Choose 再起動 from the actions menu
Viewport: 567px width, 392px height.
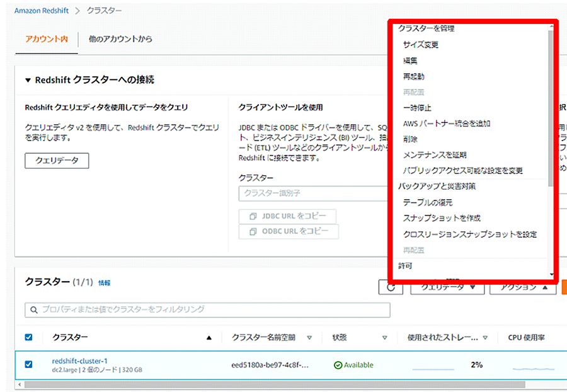tap(414, 77)
